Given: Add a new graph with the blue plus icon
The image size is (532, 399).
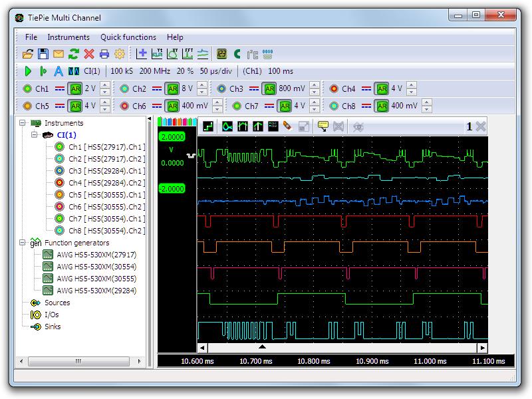Looking at the screenshot, I should 142,54.
